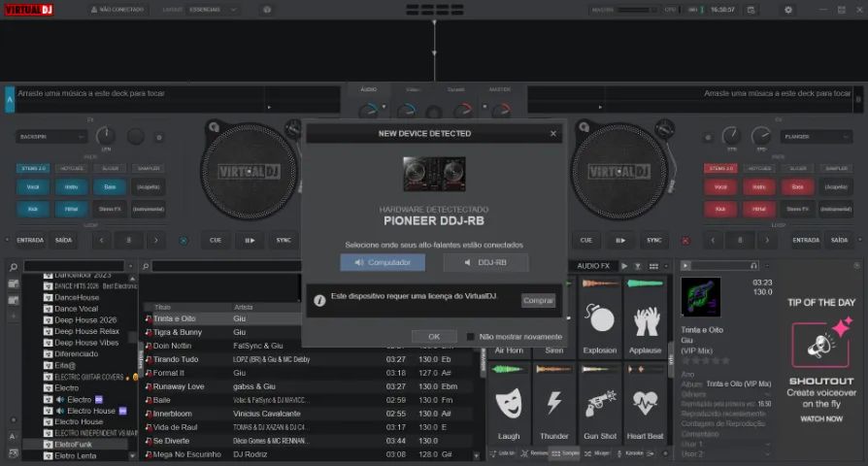The image size is (868, 466).
Task: Check Não mostrar novamente checkbox
Action: click(470, 337)
